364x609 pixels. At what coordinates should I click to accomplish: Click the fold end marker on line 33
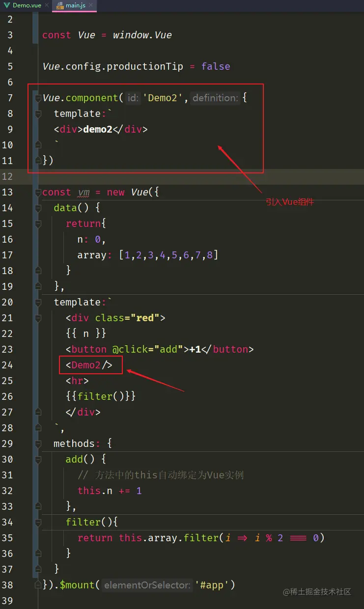[x=38, y=506]
